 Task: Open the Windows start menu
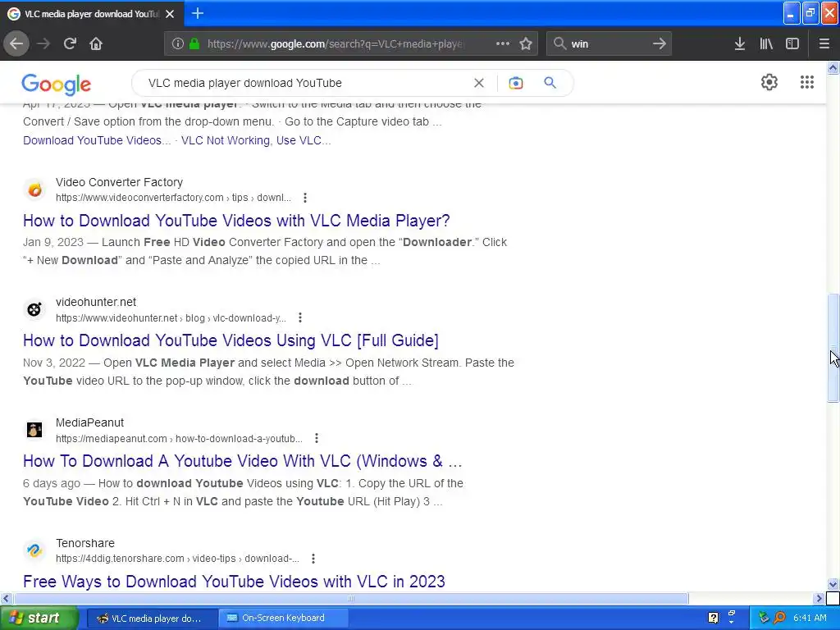point(39,618)
